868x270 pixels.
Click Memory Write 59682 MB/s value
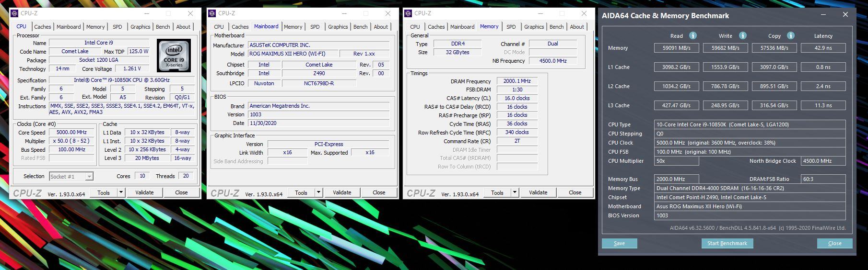coord(725,48)
